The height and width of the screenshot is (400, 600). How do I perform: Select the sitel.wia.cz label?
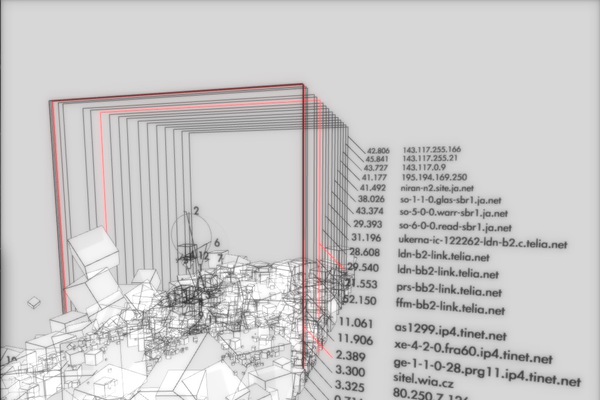[424, 381]
